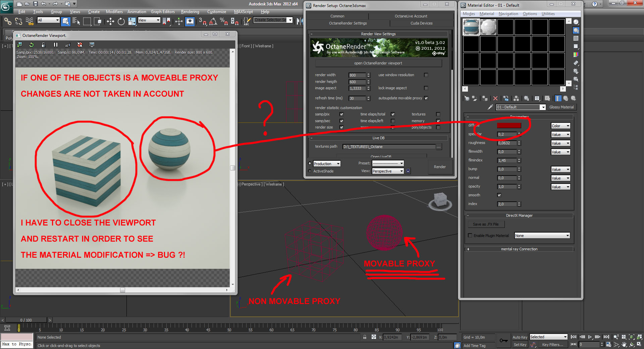Click the Play Animation button
Viewport: 644px width, 349px height.
coord(590,337)
